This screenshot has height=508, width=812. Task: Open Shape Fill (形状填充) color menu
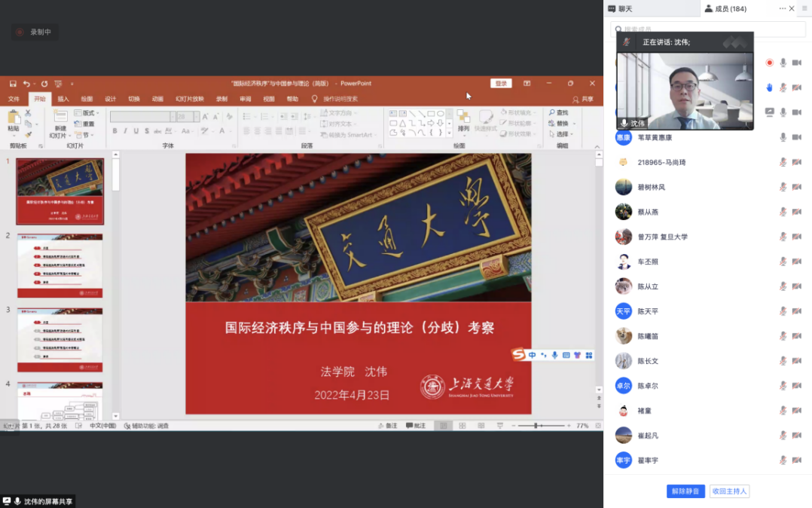518,112
